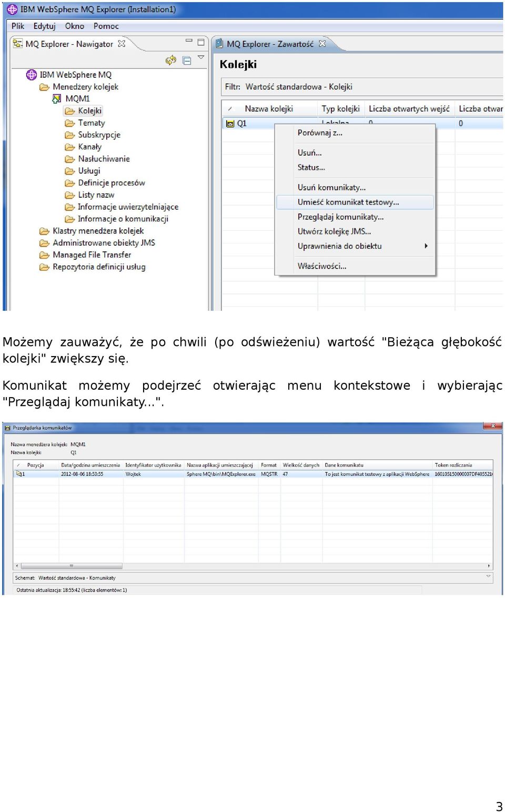Sort by Data/godzina umieszczenia column

tap(90, 465)
